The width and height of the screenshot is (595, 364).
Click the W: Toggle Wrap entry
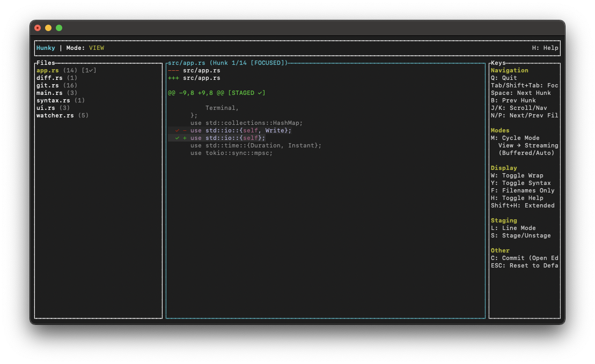(517, 175)
